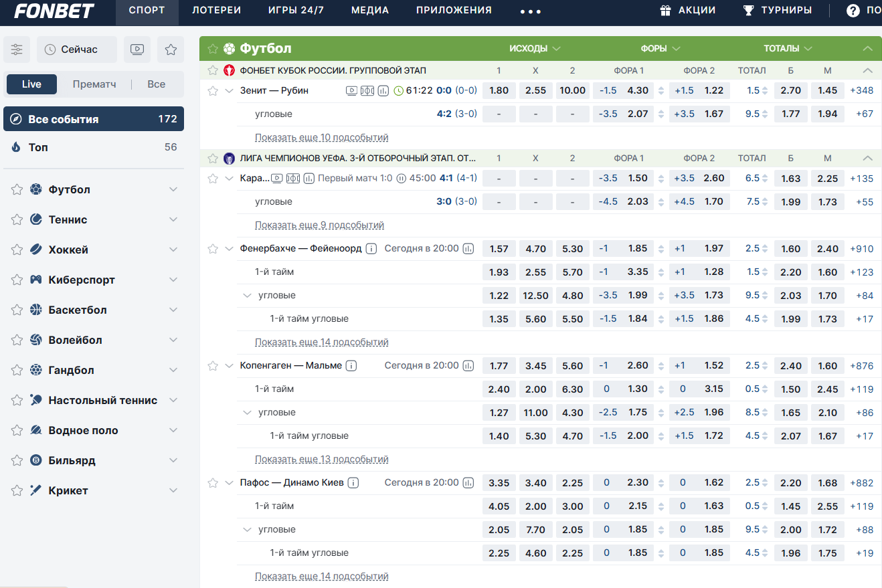This screenshot has width=882, height=588.
Task: Favorite Киберспорт in sidebar with star
Action: pos(17,280)
